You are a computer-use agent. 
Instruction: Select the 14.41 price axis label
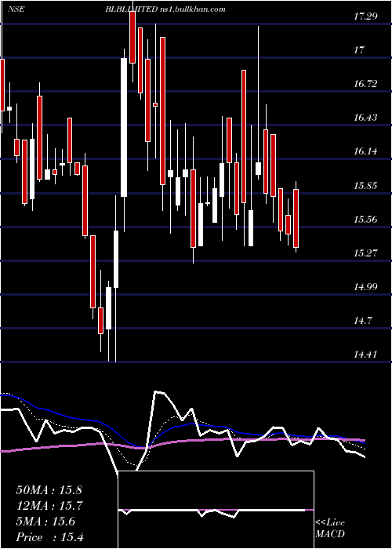click(365, 354)
